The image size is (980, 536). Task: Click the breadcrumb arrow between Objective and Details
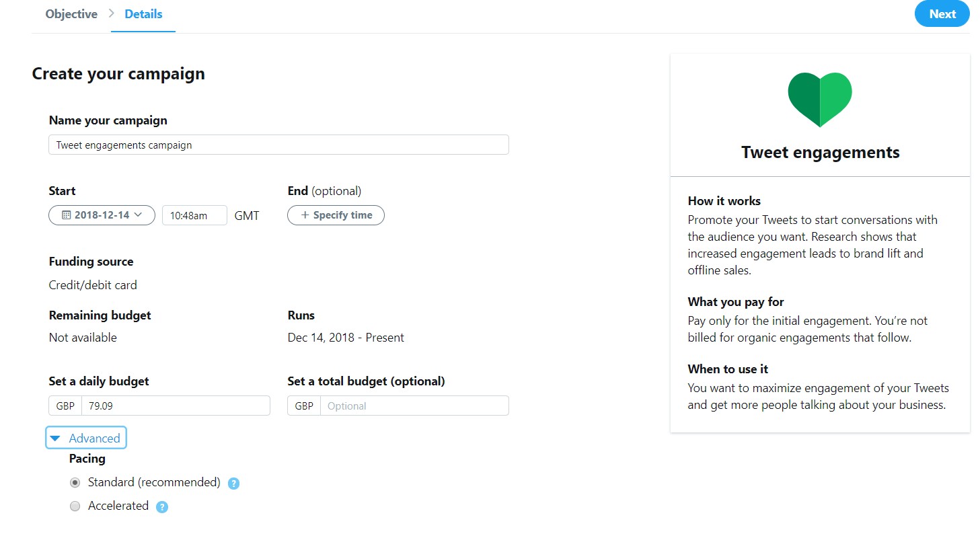tap(111, 13)
